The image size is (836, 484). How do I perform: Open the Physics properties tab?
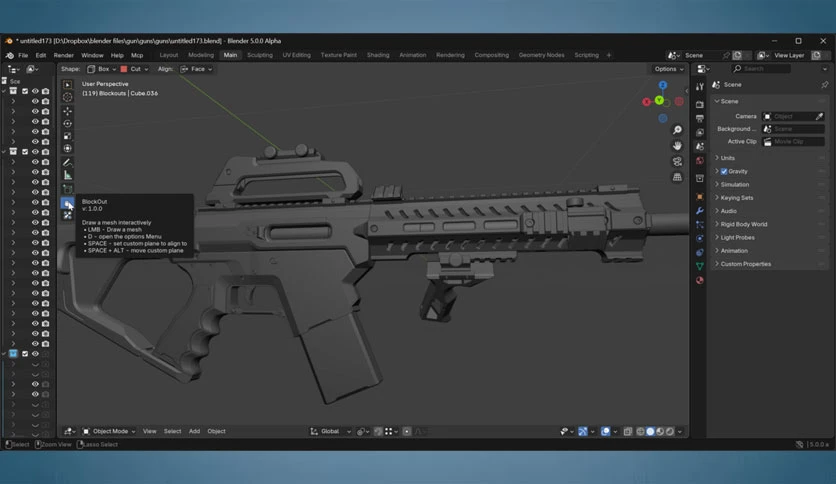pos(700,238)
